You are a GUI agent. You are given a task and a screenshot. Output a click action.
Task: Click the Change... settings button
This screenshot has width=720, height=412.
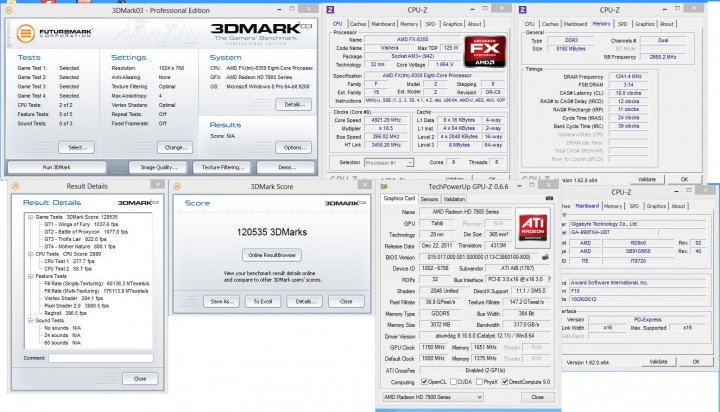click(175, 147)
